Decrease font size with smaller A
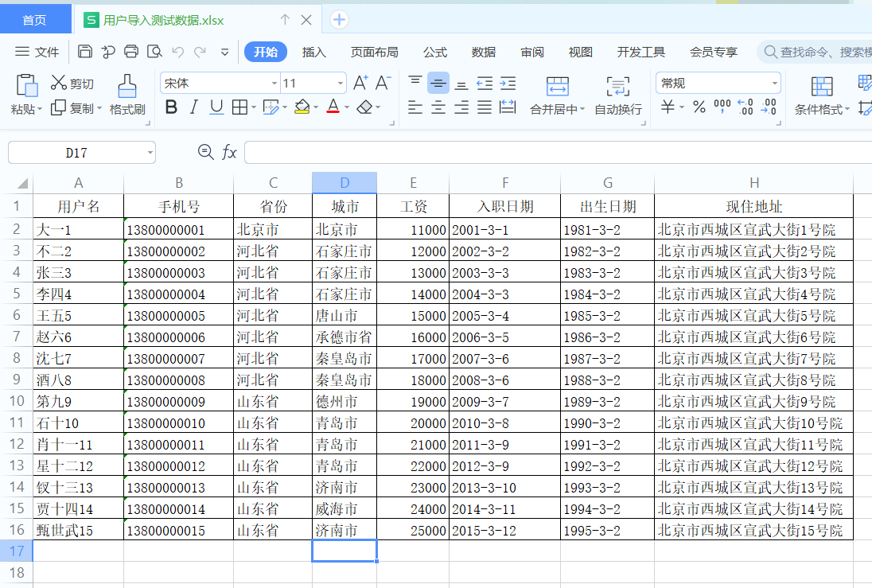 [x=383, y=83]
